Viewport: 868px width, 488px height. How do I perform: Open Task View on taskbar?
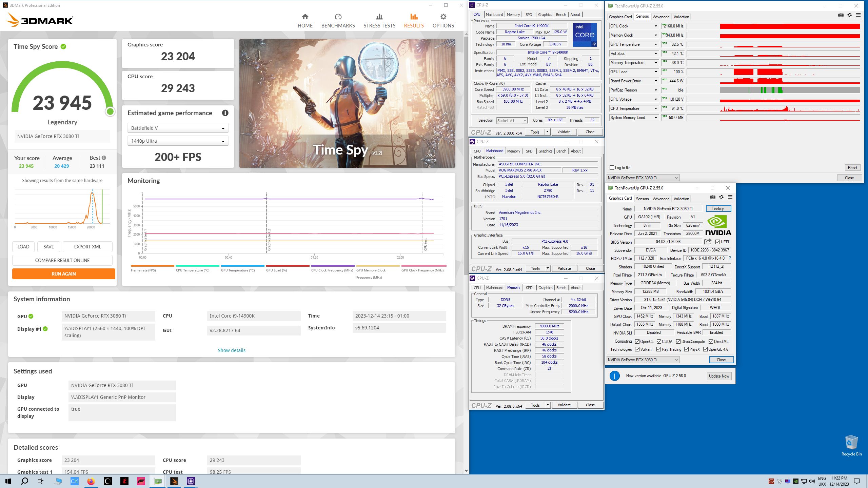41,481
